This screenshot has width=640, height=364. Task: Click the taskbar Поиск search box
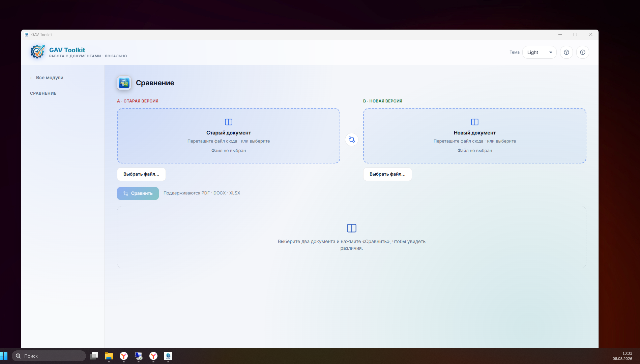[x=49, y=356]
